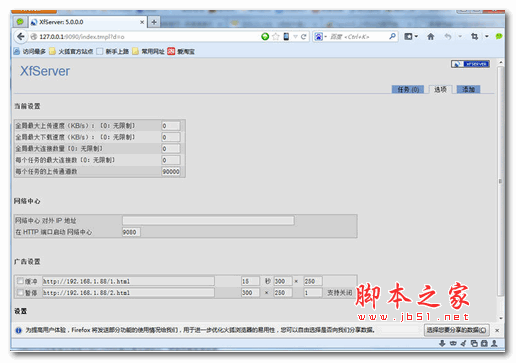The height and width of the screenshot is (363, 516).
Task: Switch to the 添加 tab
Action: (468, 89)
